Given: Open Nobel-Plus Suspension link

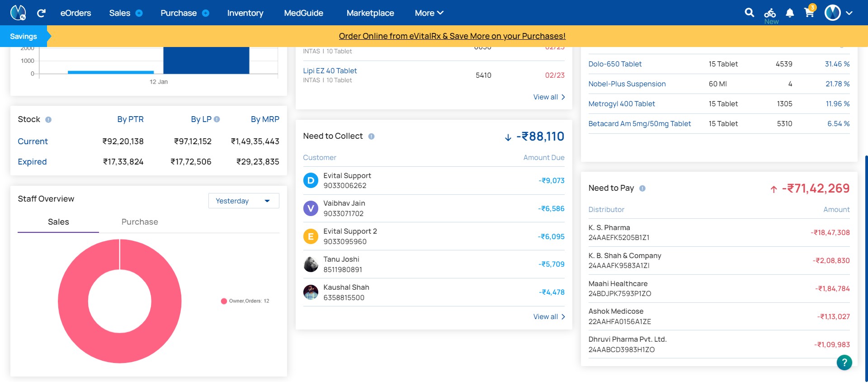Looking at the screenshot, I should tap(627, 84).
